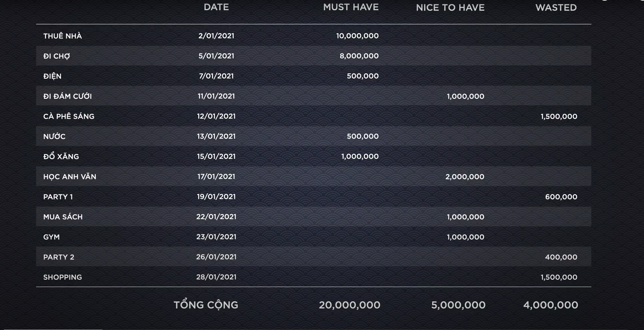The image size is (644, 330).
Task: Select the NƯỚC expense row label
Action: [54, 136]
